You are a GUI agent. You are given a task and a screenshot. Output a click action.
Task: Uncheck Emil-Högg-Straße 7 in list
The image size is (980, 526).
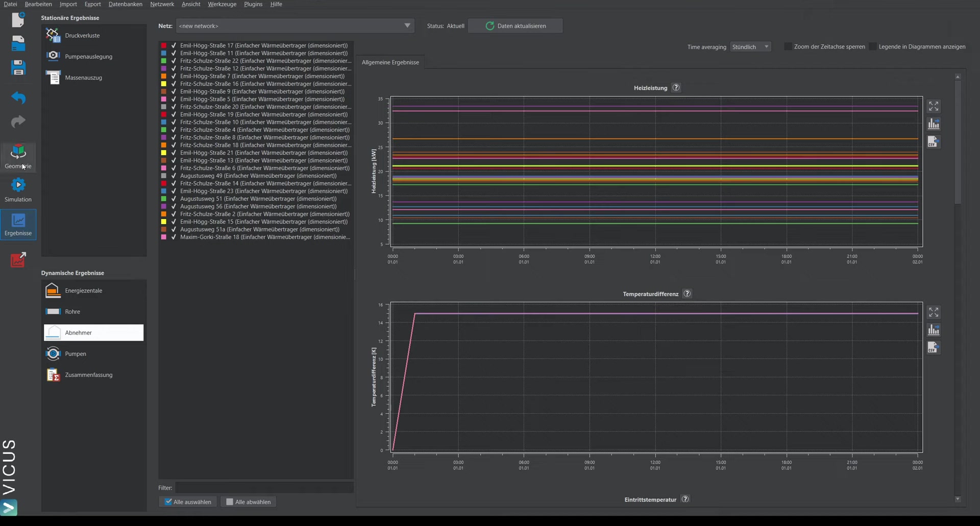coord(174,76)
